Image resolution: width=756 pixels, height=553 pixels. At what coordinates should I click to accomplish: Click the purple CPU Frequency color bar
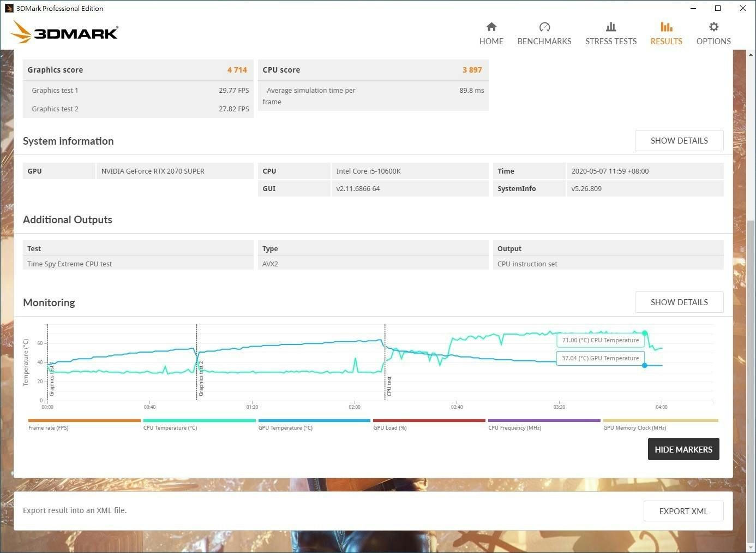544,420
